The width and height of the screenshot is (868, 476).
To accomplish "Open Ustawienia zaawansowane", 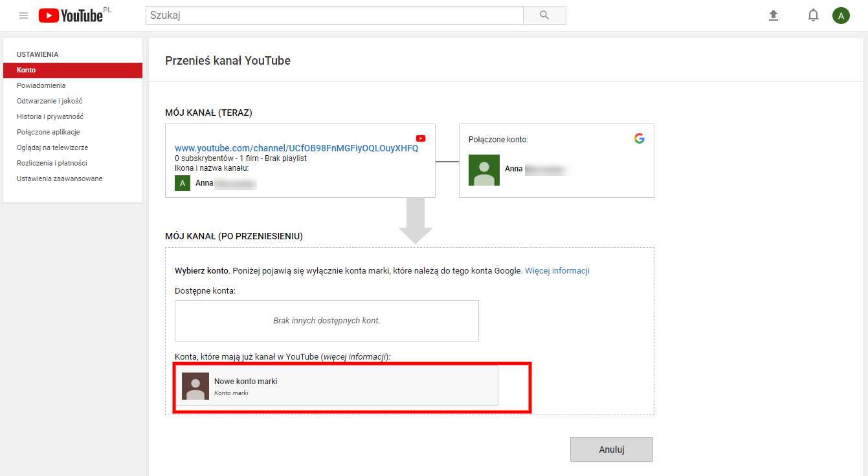I will pyautogui.click(x=60, y=178).
